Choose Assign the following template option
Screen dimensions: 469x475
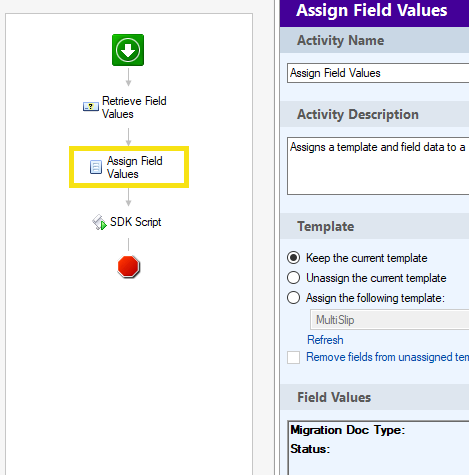coord(293,298)
